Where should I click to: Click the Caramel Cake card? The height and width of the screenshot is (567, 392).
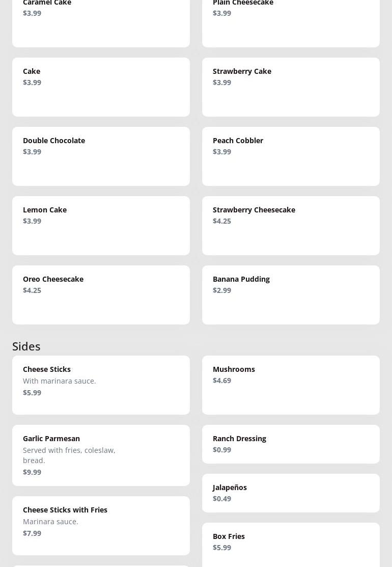[101, 23]
